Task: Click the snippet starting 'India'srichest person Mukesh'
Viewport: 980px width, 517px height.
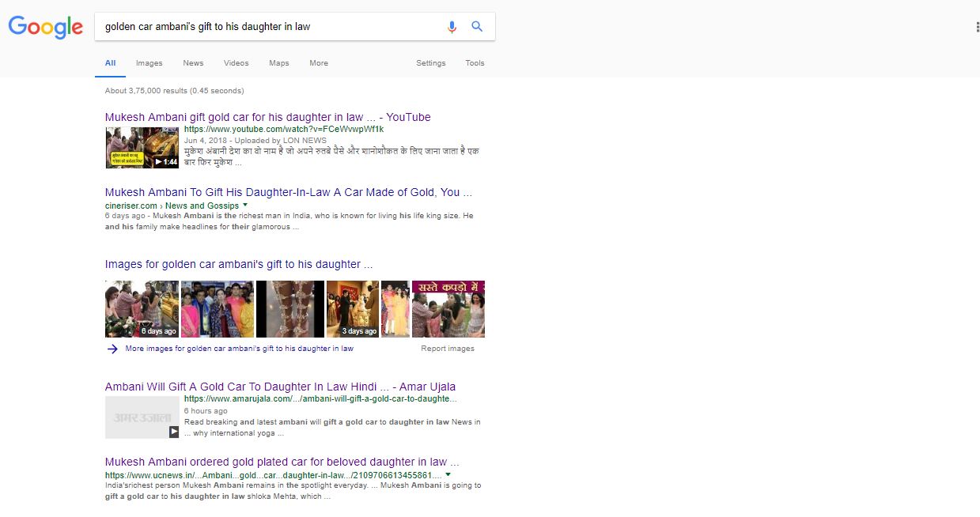Action: pos(293,491)
